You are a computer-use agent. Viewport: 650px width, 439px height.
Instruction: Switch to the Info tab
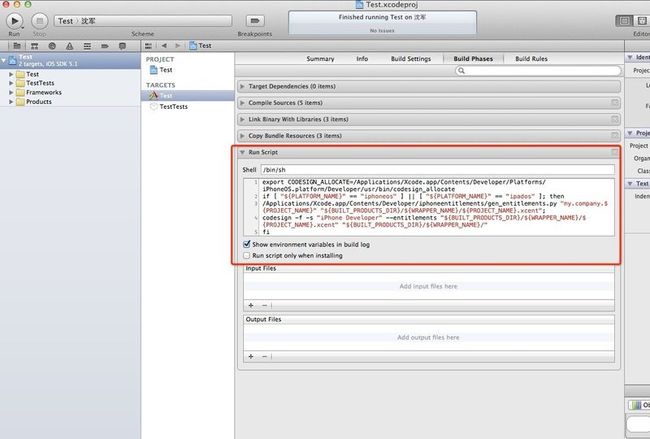tap(362, 59)
